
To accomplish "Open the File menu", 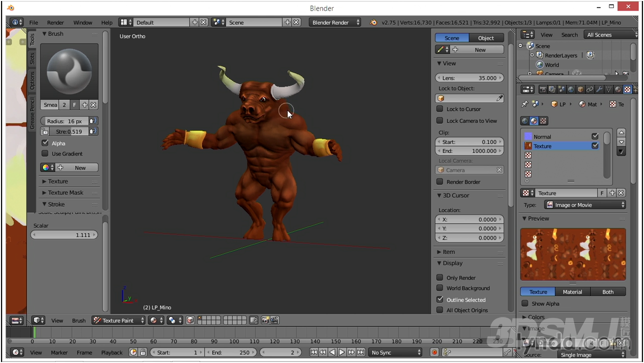I will coord(34,22).
